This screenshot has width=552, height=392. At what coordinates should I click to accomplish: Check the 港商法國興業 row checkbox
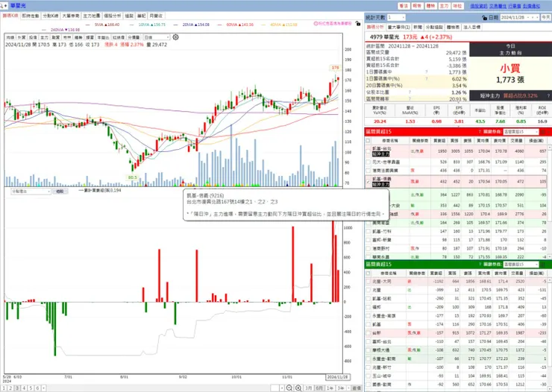click(x=368, y=171)
